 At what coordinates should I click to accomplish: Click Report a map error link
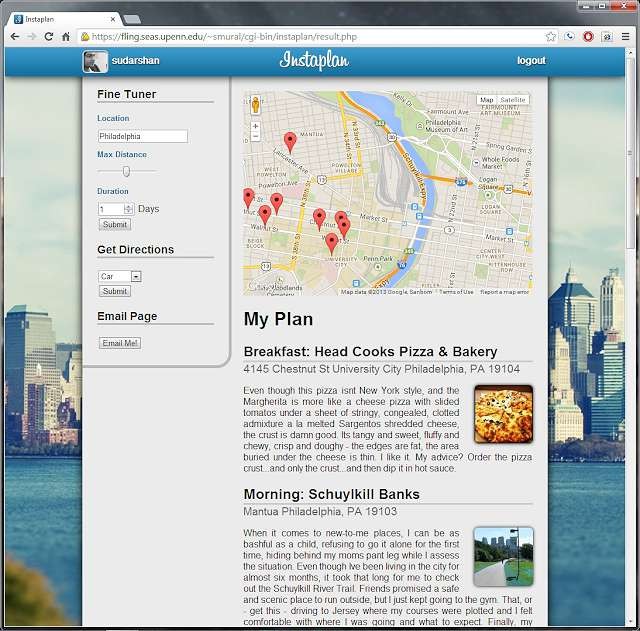pyautogui.click(x=504, y=292)
